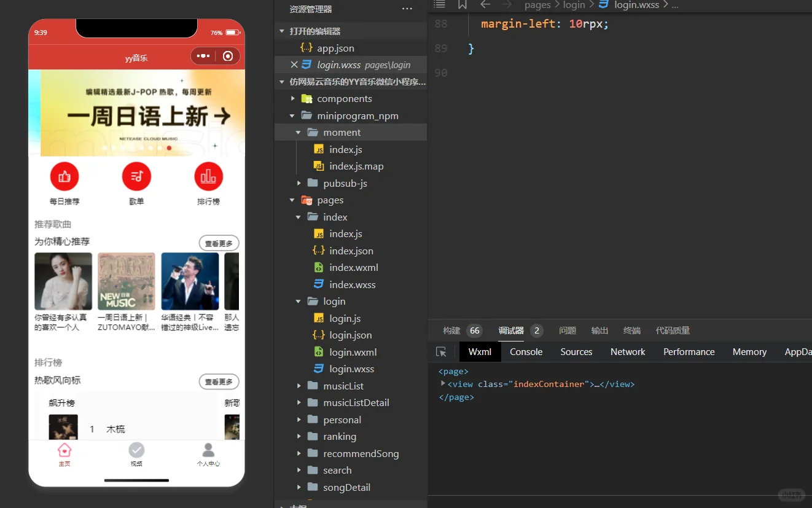Tap the 排行榜 icon in the simulator
The image size is (812, 508).
click(x=208, y=176)
